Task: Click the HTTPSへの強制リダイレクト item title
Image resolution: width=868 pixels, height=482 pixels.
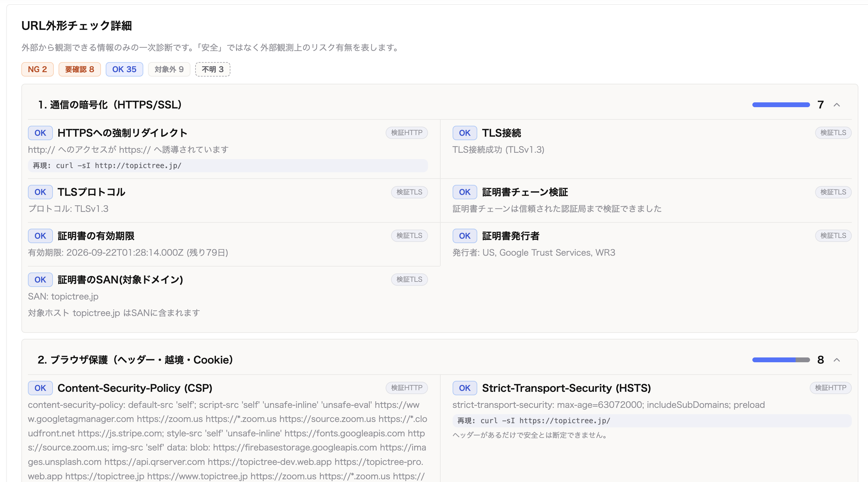Action: [x=123, y=133]
